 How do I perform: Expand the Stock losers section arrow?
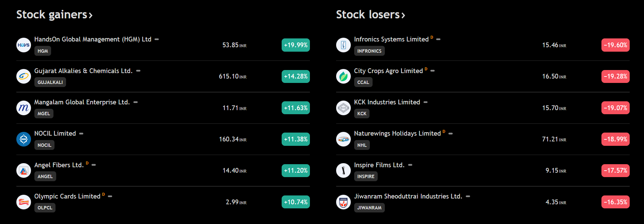pyautogui.click(x=403, y=15)
